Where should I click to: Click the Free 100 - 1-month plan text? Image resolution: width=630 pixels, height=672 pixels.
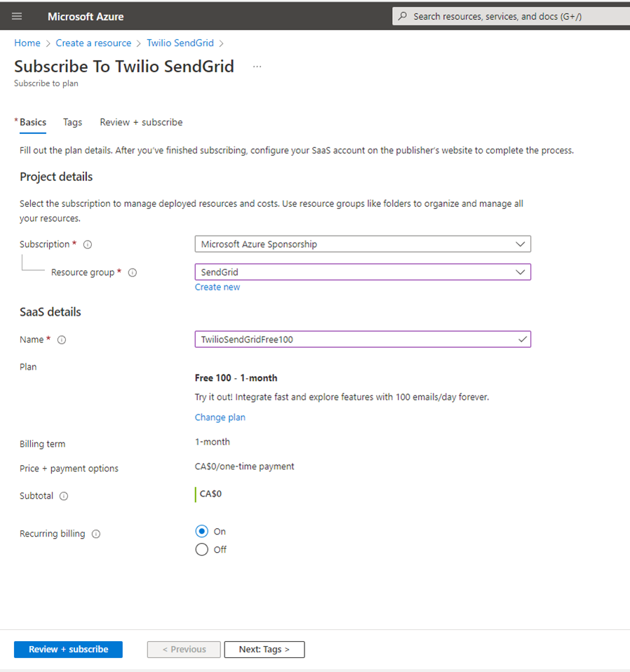click(x=236, y=378)
